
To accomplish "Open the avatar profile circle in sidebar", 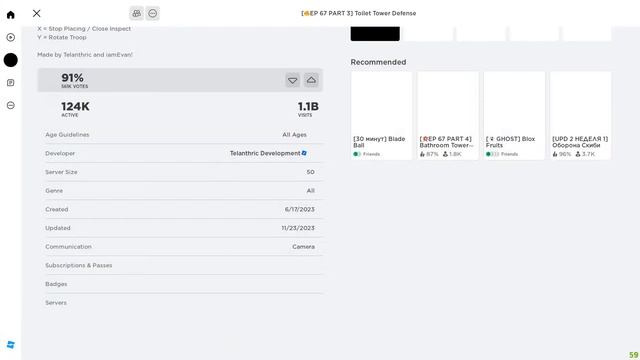I will click(11, 60).
